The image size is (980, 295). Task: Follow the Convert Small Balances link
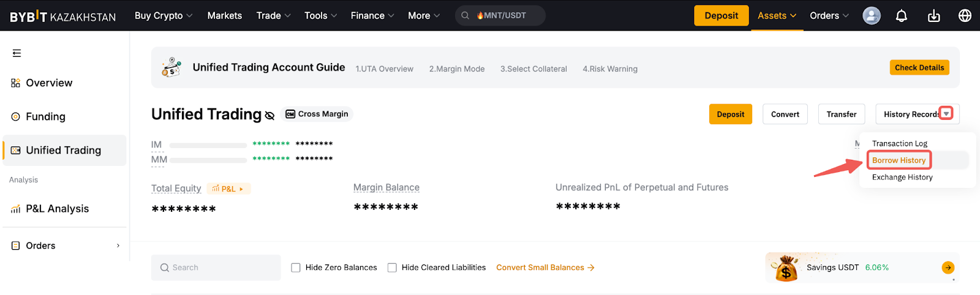tap(545, 267)
